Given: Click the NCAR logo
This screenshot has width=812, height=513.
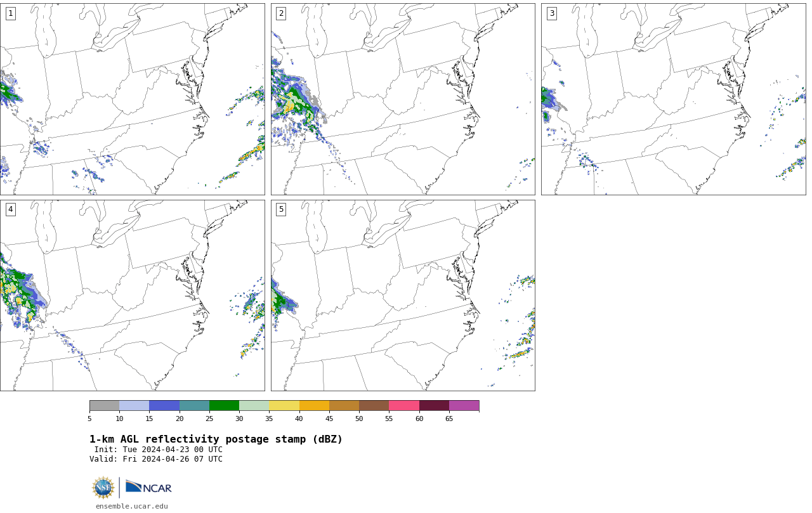Looking at the screenshot, I should point(148,487).
